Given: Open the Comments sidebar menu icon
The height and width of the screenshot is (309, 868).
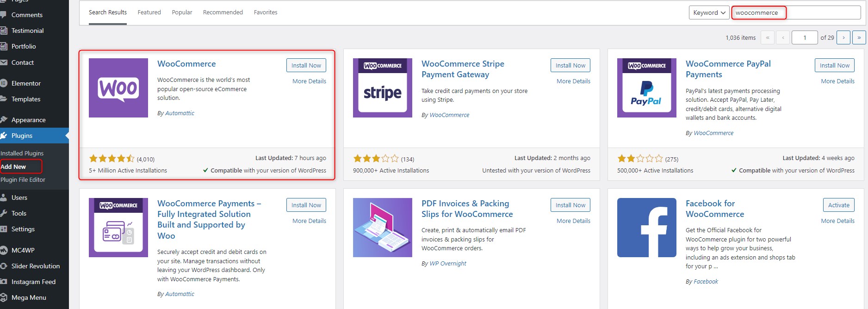Looking at the screenshot, I should pos(3,15).
